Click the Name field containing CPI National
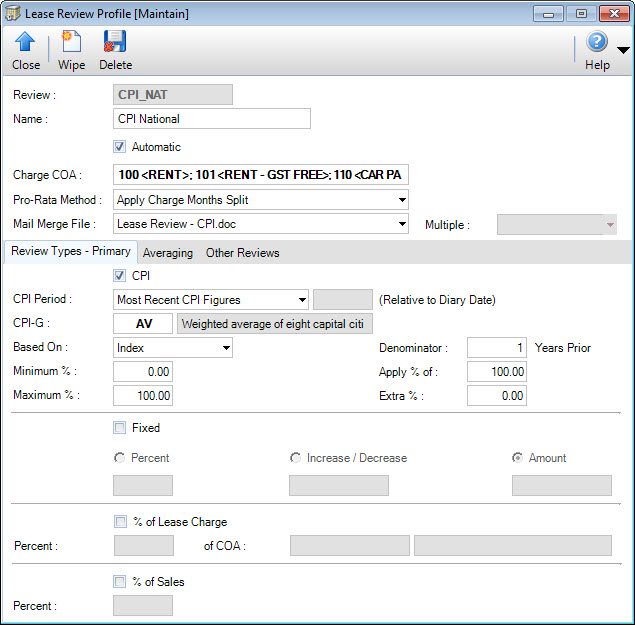The image size is (635, 625). (212, 119)
